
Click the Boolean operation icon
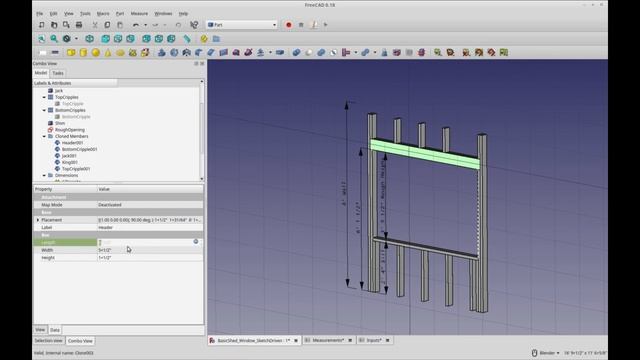click(x=296, y=53)
